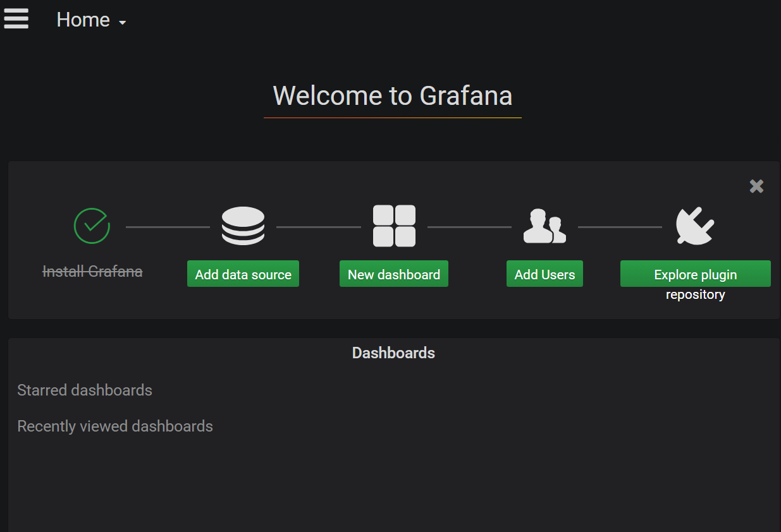The width and height of the screenshot is (781, 532).
Task: Dismiss the getting started panel
Action: (756, 186)
